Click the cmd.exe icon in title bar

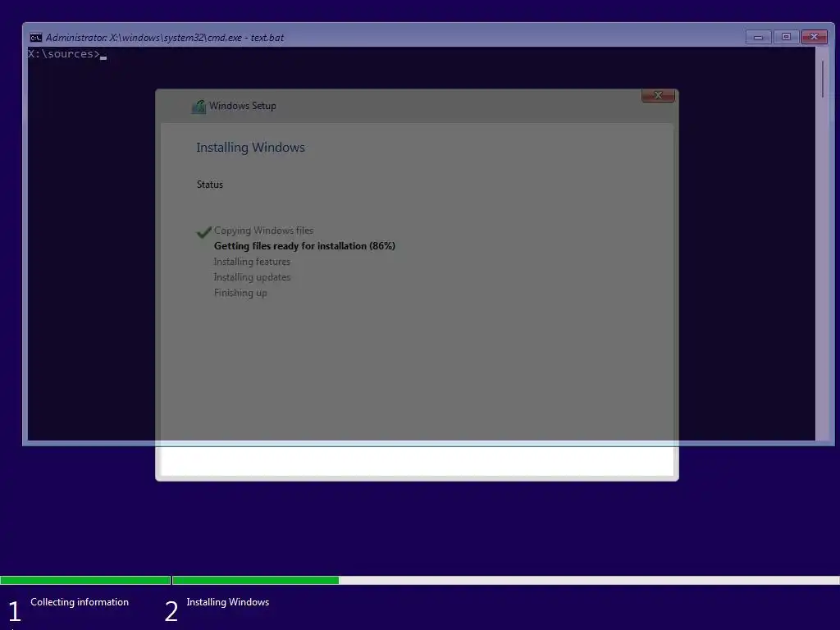(36, 38)
